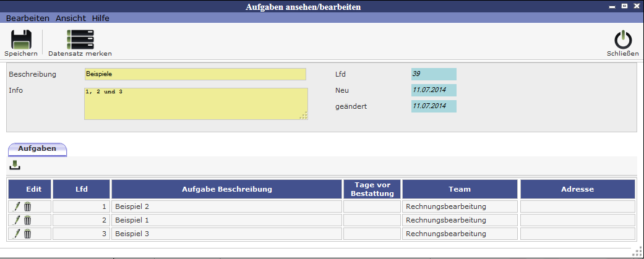
Task: Click the Beschreibung text field
Action: click(x=195, y=74)
